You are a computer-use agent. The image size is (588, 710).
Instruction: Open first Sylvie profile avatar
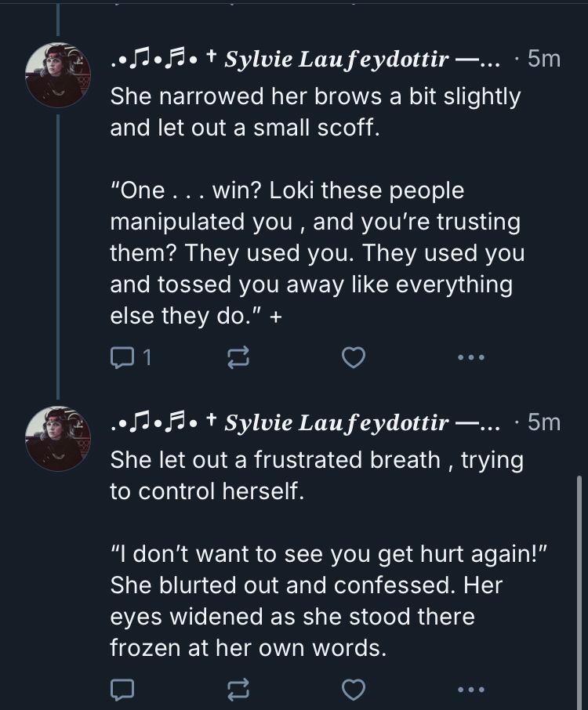click(x=58, y=75)
